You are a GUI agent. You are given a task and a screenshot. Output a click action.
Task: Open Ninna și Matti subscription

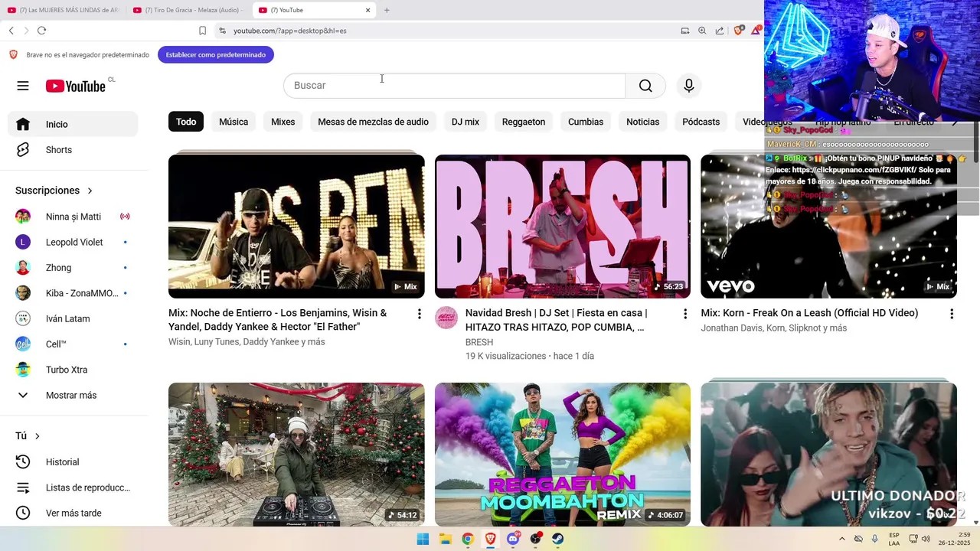click(73, 217)
